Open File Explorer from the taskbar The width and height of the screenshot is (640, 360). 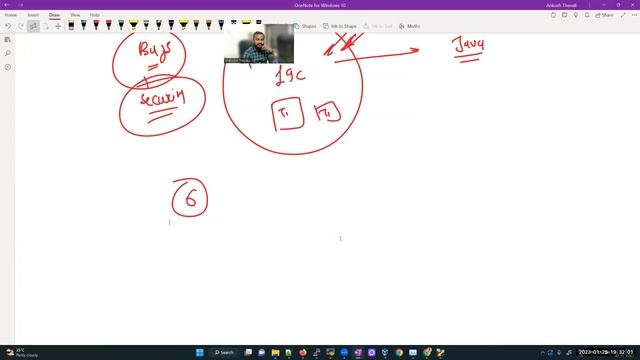(x=276, y=352)
